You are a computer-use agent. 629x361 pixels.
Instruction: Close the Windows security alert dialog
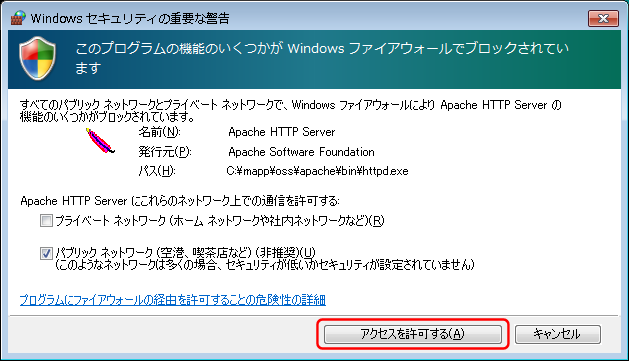click(603, 18)
